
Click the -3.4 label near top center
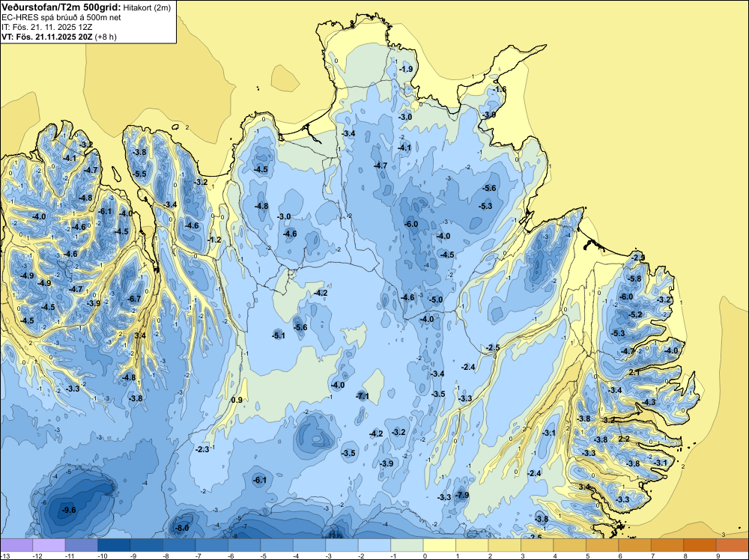(349, 134)
